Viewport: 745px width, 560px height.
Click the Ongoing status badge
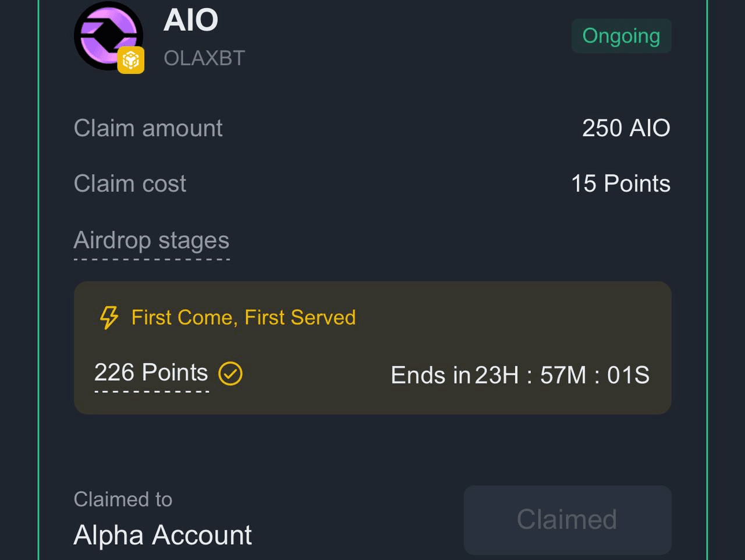click(x=621, y=36)
